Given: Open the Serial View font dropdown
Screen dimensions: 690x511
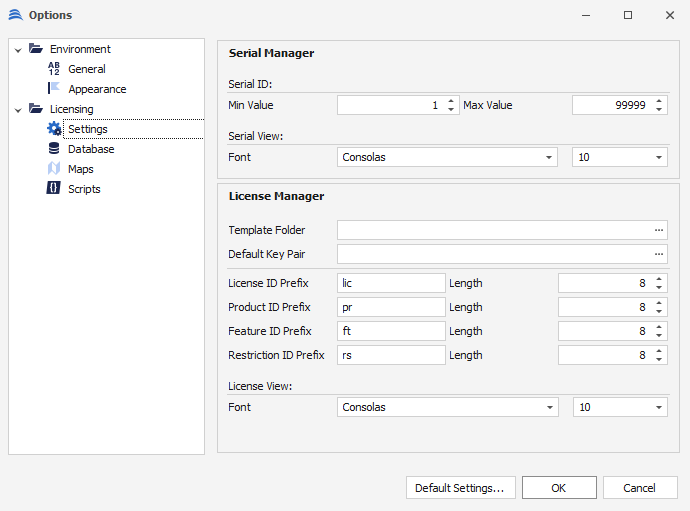Looking at the screenshot, I should (x=550, y=157).
